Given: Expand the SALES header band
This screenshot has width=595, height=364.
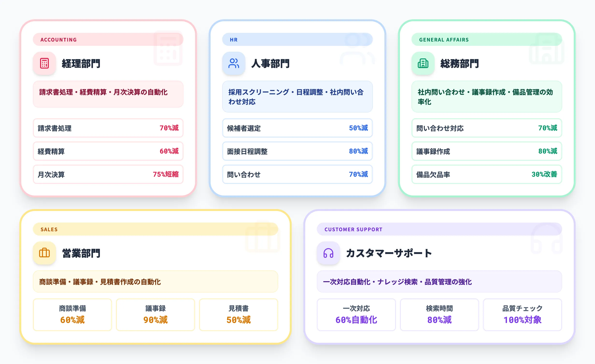Looking at the screenshot, I should [x=156, y=229].
